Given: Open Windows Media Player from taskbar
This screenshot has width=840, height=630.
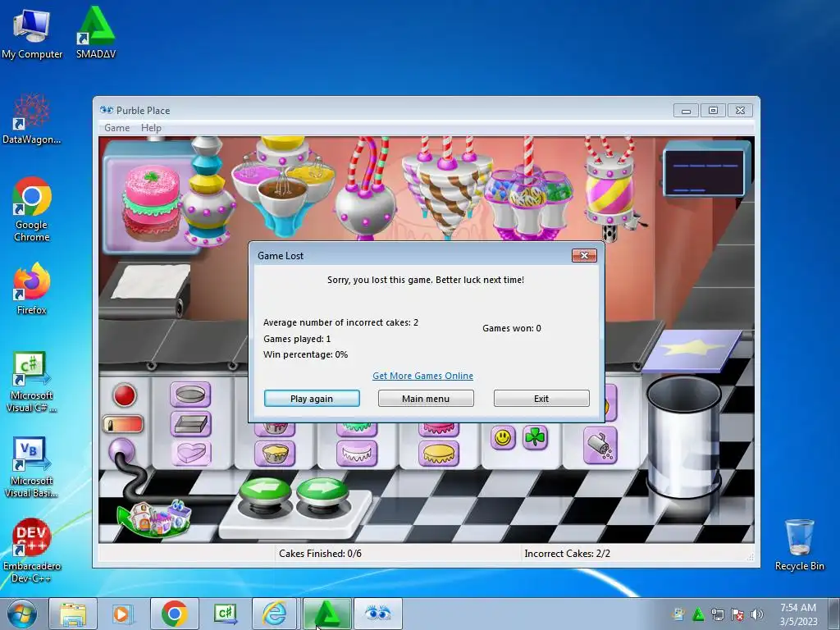Looking at the screenshot, I should click(x=123, y=614).
